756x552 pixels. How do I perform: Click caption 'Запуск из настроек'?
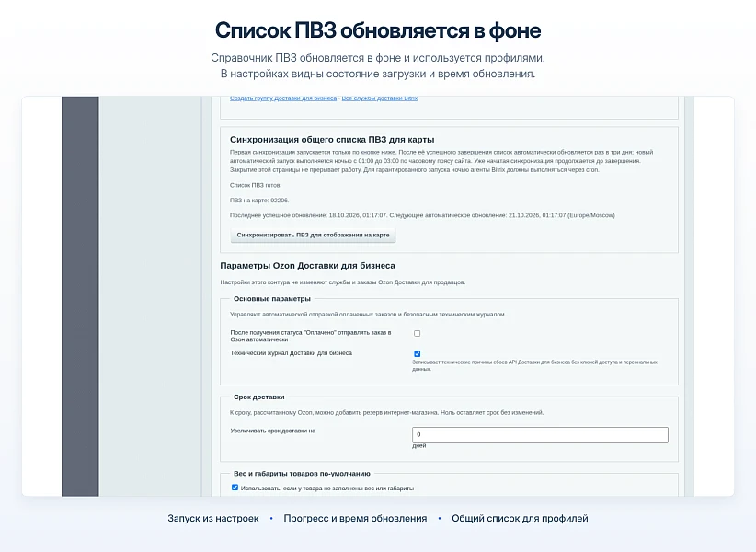tap(213, 518)
